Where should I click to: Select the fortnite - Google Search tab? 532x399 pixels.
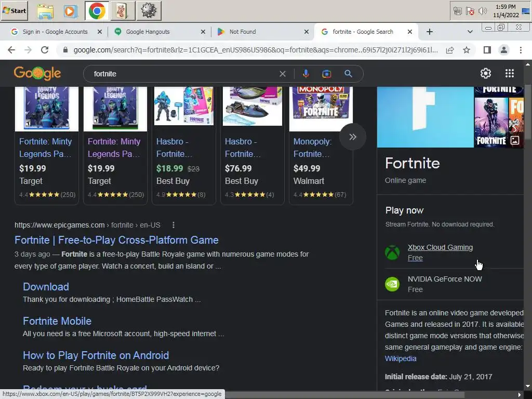click(363, 32)
